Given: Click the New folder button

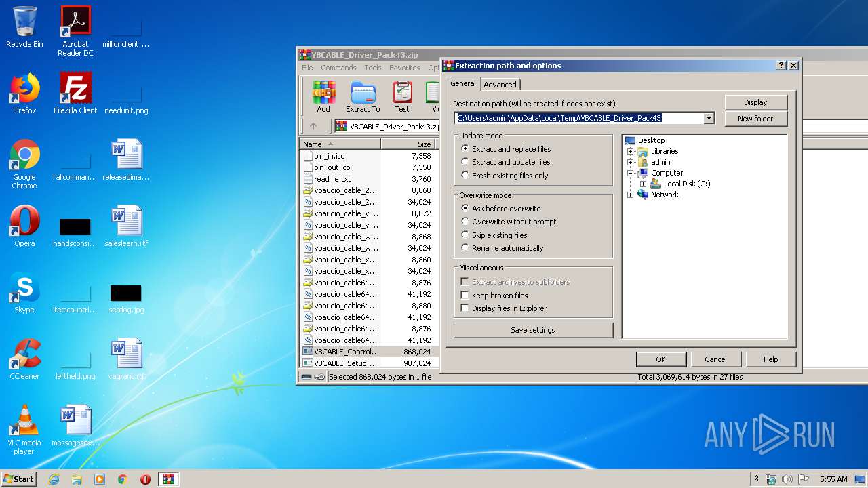Looking at the screenshot, I should (755, 119).
